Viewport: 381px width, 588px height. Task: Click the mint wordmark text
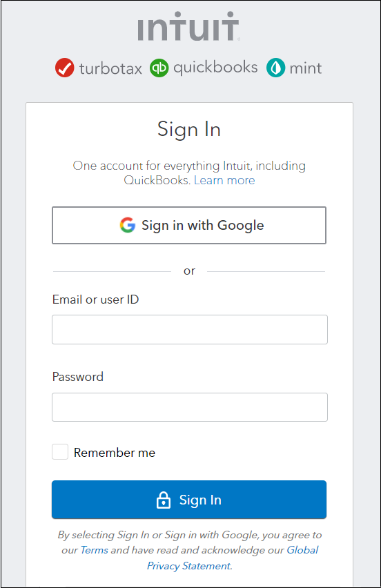pyautogui.click(x=306, y=68)
